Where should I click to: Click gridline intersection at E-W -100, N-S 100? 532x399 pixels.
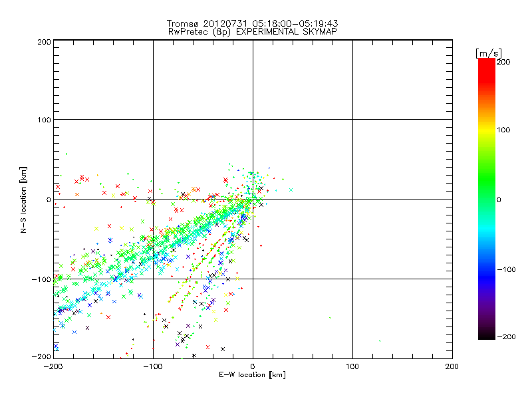[x=153, y=120]
